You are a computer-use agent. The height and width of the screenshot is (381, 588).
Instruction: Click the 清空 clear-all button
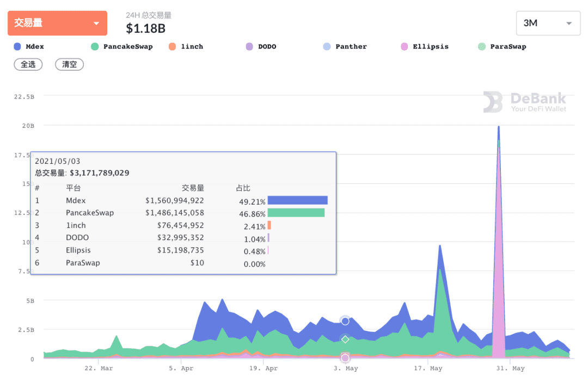[69, 65]
